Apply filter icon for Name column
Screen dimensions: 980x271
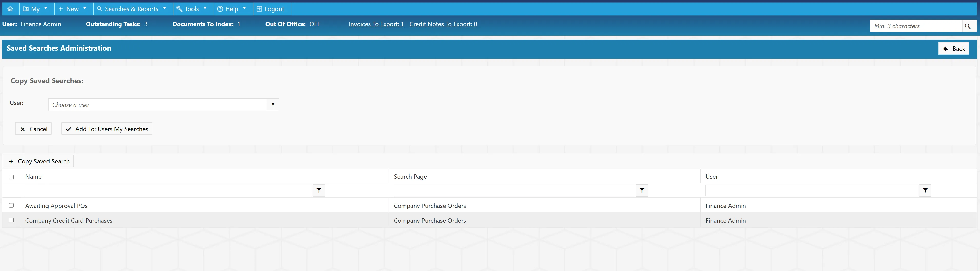tap(319, 190)
